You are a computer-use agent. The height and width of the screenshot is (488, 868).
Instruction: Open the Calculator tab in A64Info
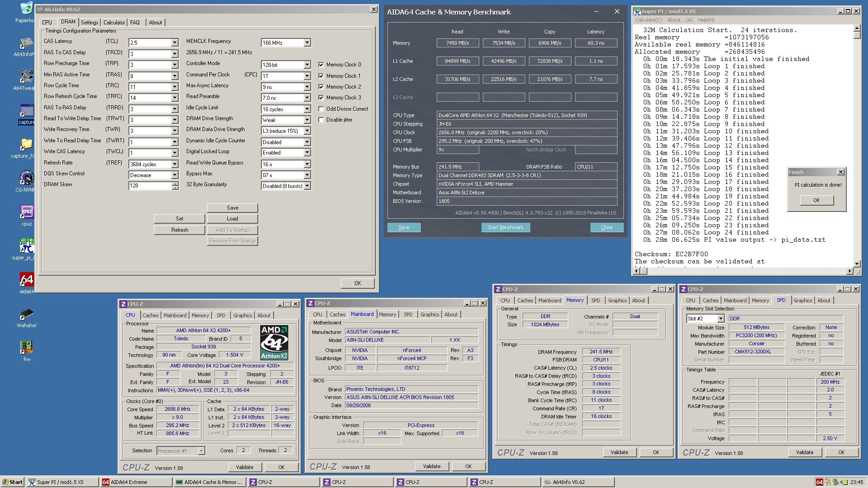pyautogui.click(x=114, y=23)
